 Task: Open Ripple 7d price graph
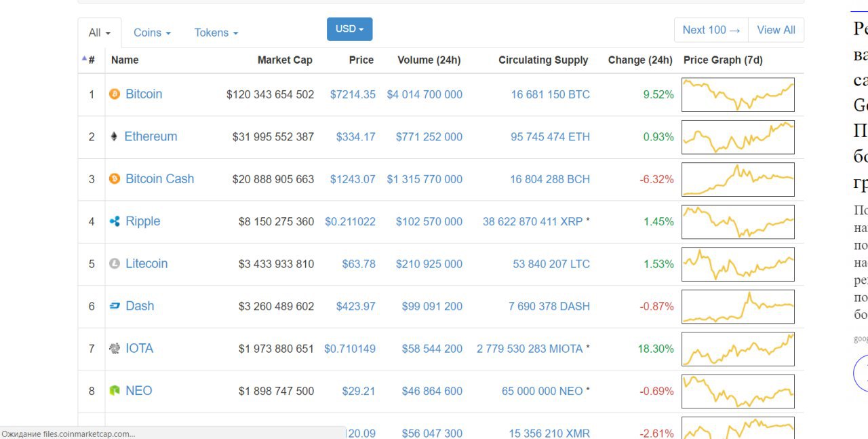(738, 222)
